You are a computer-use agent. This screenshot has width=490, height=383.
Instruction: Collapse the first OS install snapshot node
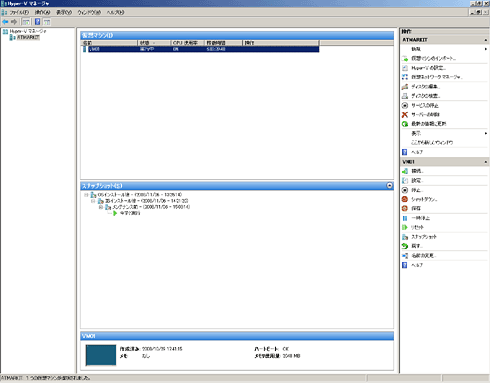pyautogui.click(x=86, y=195)
